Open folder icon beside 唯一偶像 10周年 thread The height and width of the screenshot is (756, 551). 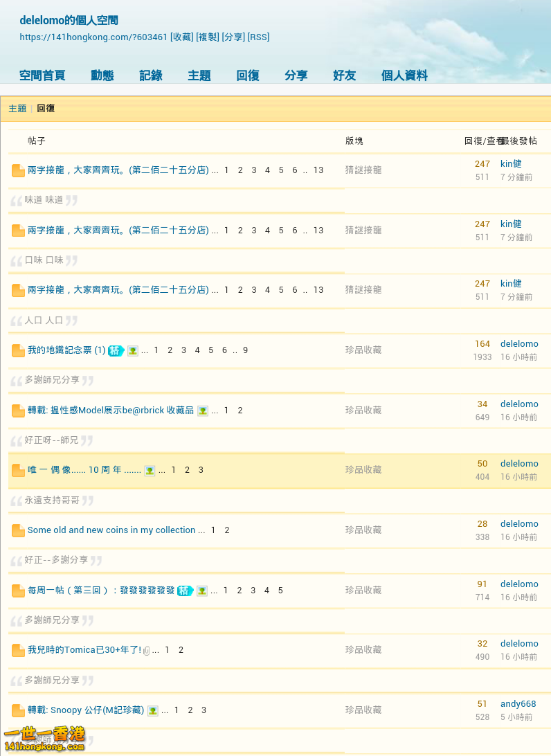[18, 470]
